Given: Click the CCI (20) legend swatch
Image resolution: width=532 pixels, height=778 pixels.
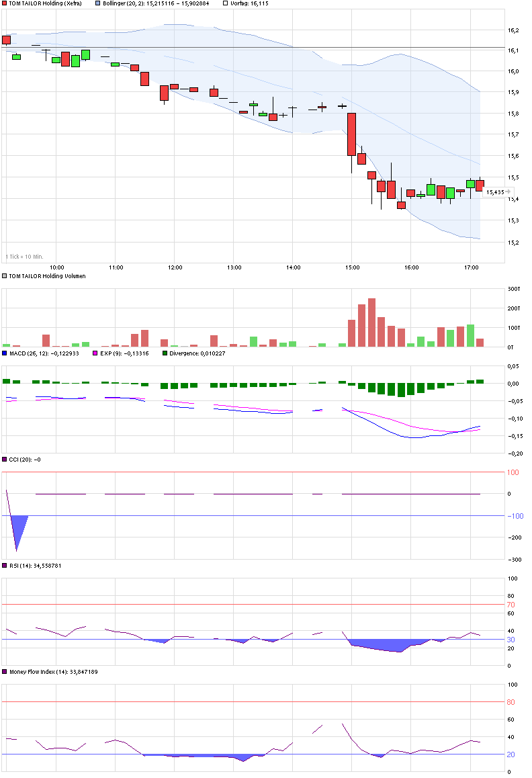Looking at the screenshot, I should (x=5, y=459).
